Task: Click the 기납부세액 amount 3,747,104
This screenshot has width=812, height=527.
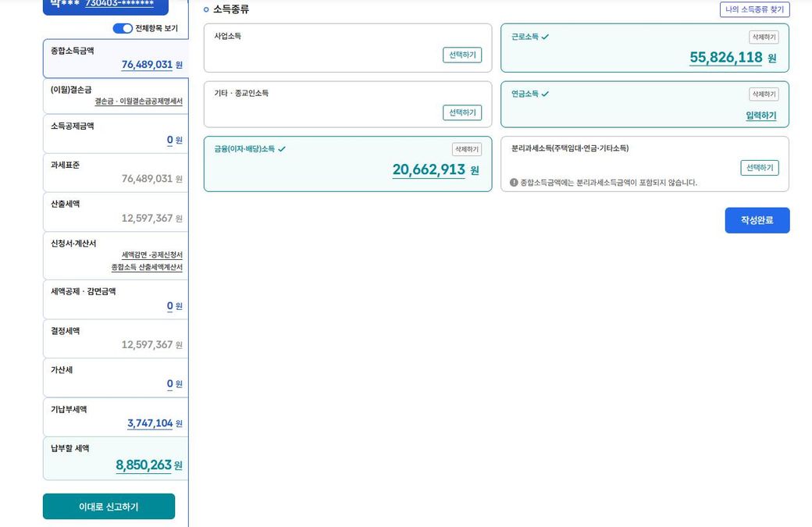Action: [150, 423]
